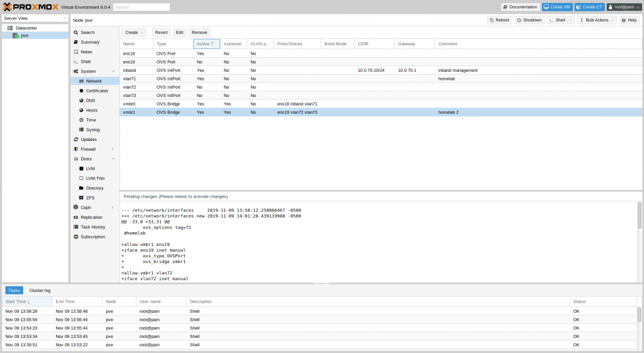Viewport: 644px width, 353px height.
Task: Collapse the System section arrow
Action: (x=113, y=72)
